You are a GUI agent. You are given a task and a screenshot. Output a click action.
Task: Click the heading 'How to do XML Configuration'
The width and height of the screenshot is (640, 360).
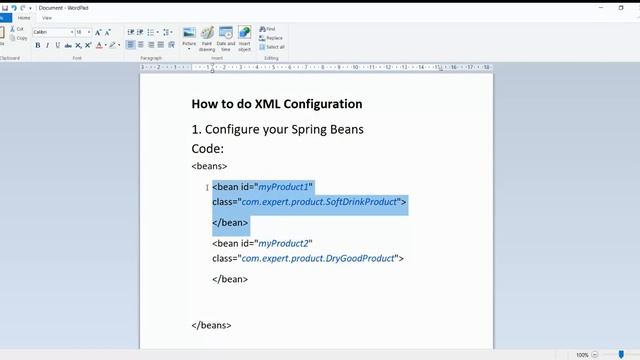(x=277, y=104)
